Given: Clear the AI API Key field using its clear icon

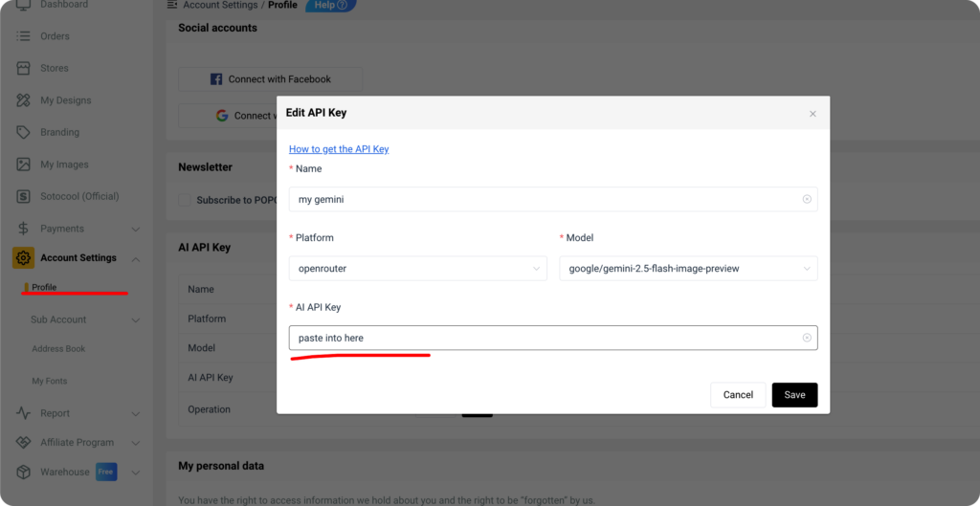Looking at the screenshot, I should [x=807, y=338].
